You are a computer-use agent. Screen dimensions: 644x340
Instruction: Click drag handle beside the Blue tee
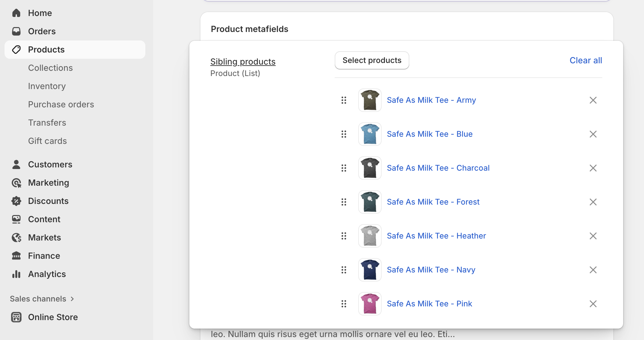344,134
